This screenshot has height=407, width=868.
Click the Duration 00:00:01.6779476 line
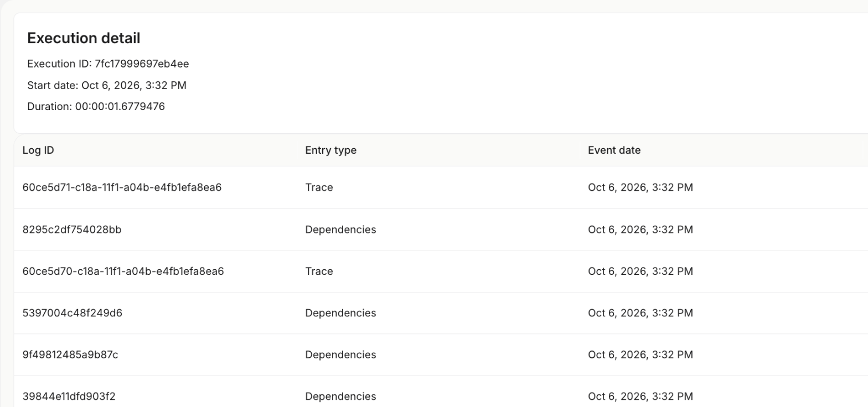click(x=96, y=106)
